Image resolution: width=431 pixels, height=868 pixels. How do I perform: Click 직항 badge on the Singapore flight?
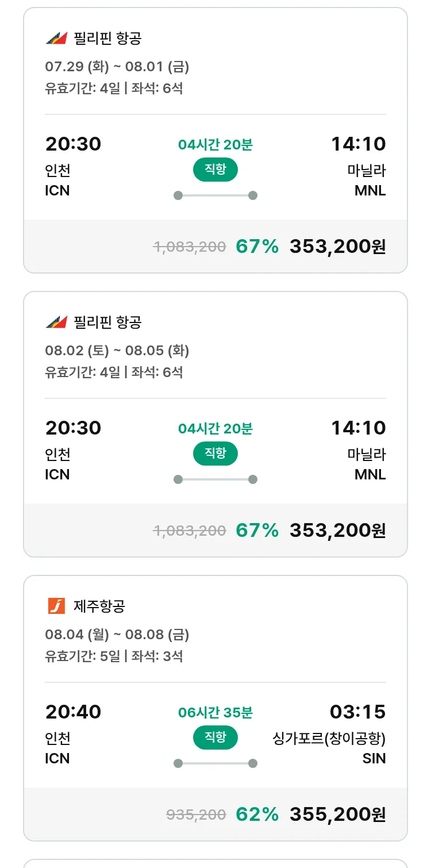215,738
